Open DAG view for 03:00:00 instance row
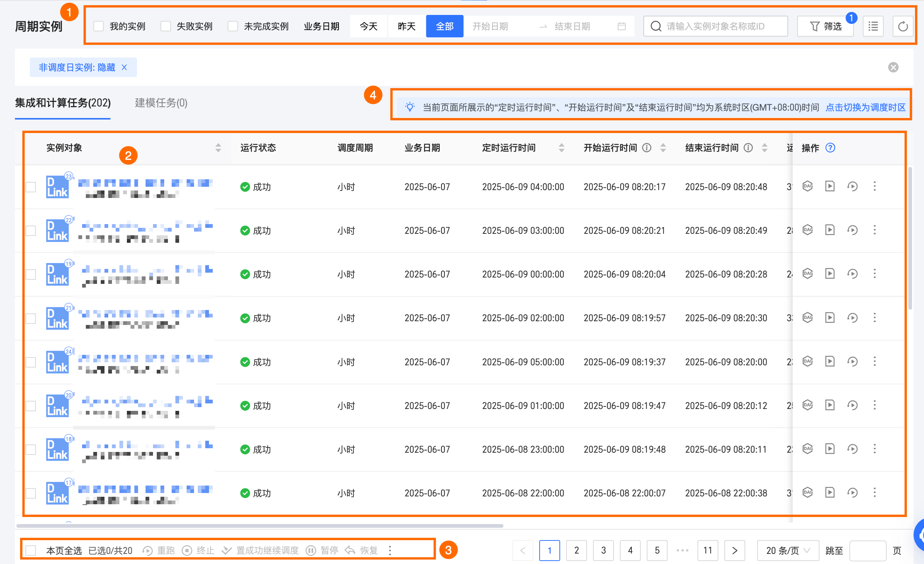924x564 pixels. pos(807,230)
